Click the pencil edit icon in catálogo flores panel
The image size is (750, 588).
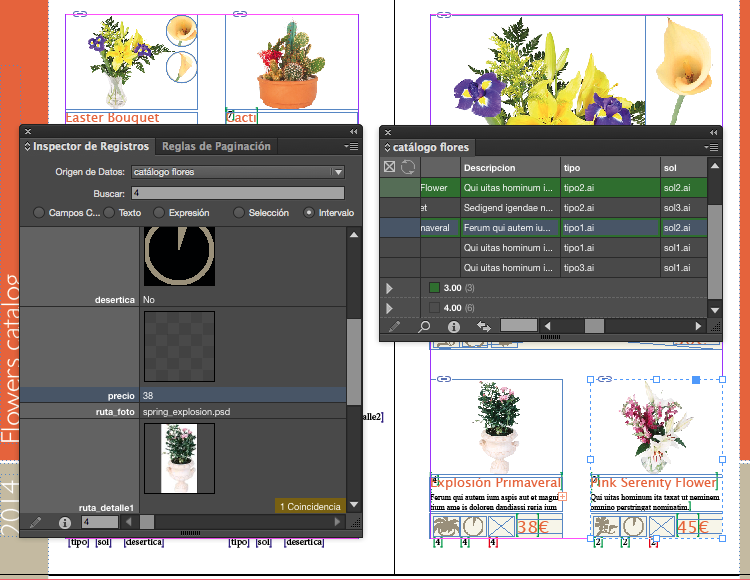click(x=394, y=326)
